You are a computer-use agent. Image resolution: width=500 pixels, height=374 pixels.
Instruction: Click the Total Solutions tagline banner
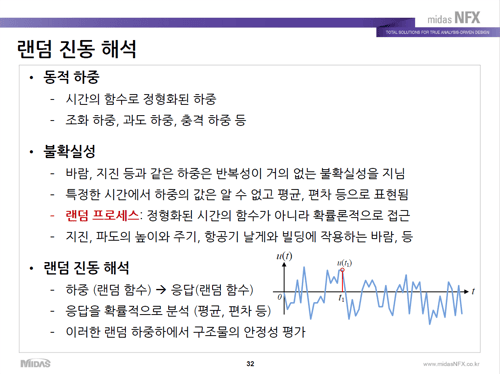click(x=438, y=32)
